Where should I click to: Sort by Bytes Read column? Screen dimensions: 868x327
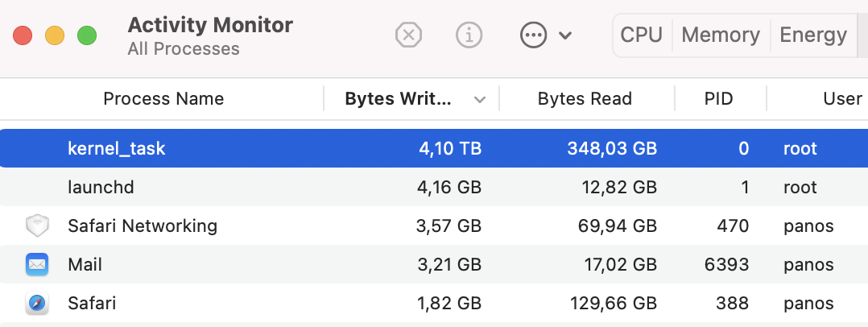tap(585, 99)
